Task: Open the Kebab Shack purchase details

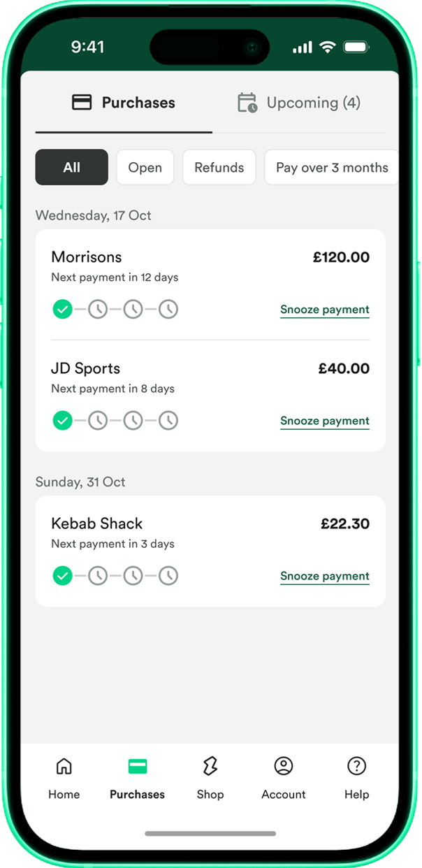Action: pos(98,523)
